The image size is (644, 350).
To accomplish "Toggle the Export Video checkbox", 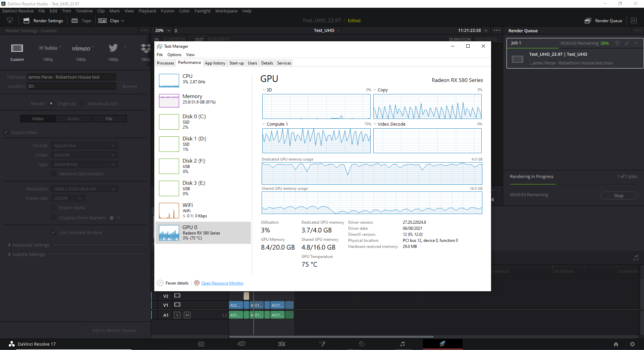I will pos(6,132).
